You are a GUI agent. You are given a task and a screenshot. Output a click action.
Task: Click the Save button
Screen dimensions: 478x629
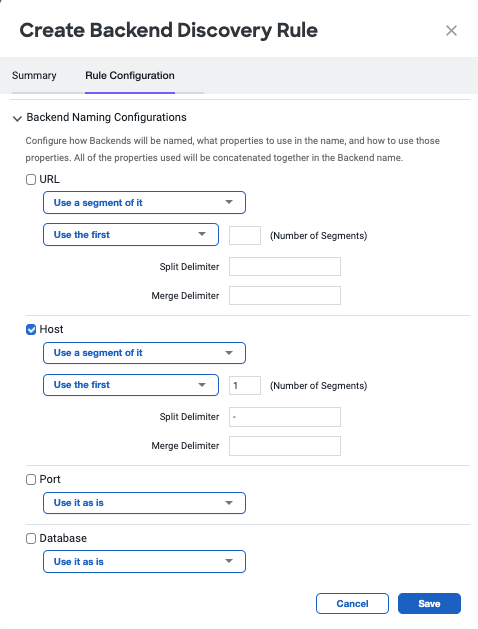click(x=429, y=603)
